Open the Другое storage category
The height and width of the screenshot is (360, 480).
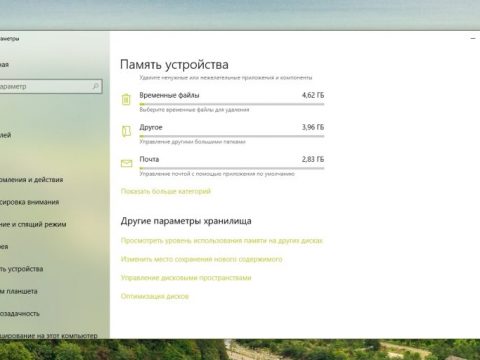coord(223,134)
